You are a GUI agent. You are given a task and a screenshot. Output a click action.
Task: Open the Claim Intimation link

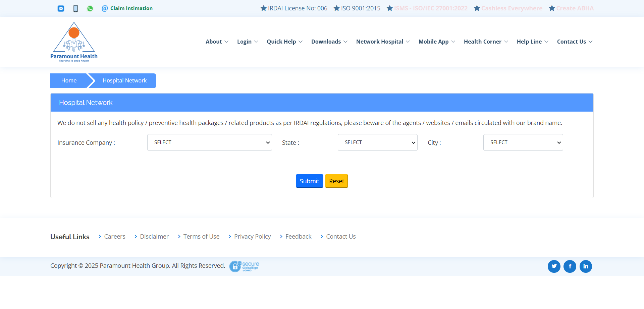[127, 8]
